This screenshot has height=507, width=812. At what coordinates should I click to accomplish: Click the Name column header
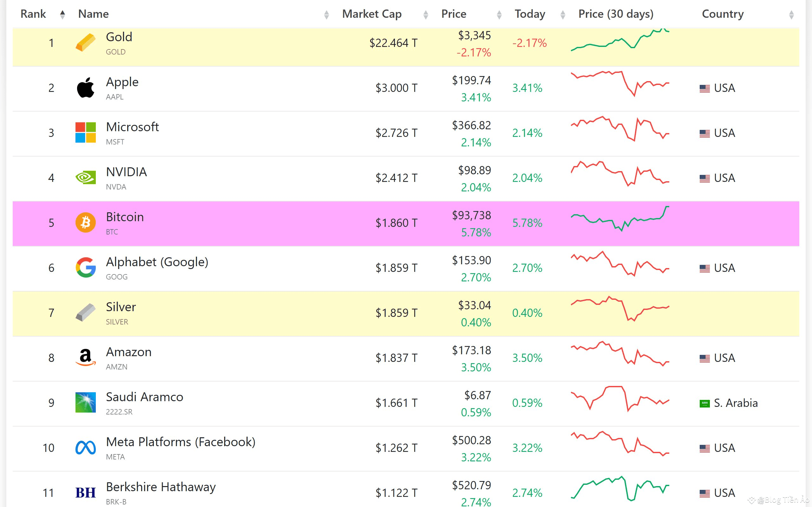click(93, 14)
